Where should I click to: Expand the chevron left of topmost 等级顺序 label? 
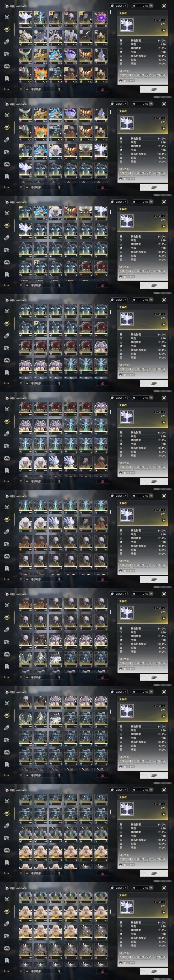(x=27, y=89)
